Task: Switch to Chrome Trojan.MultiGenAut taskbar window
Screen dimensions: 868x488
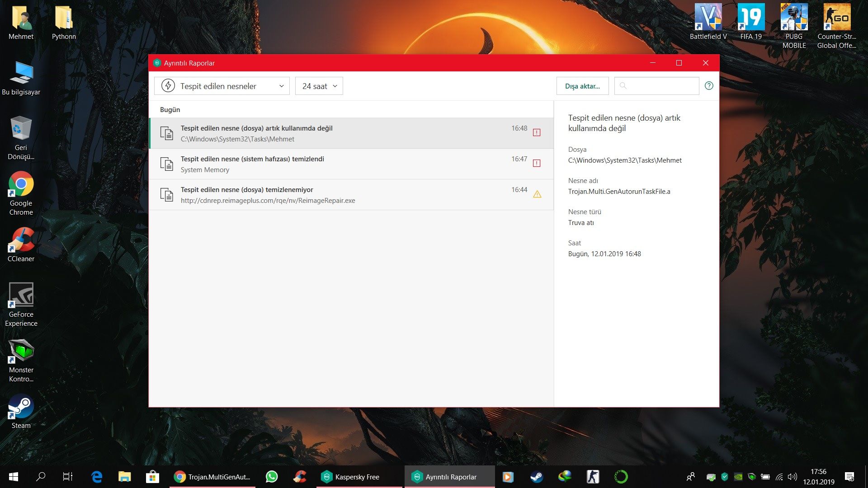Action: (212, 477)
